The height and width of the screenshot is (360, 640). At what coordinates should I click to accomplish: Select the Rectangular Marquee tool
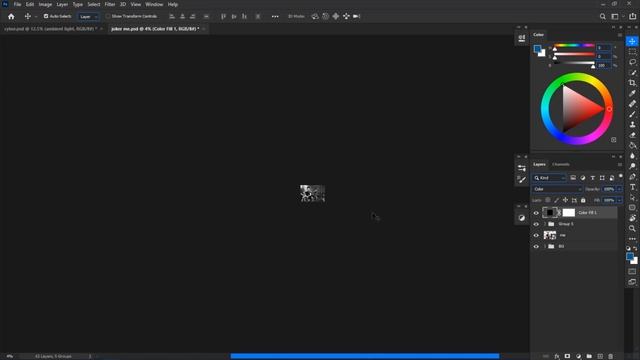coord(632,52)
